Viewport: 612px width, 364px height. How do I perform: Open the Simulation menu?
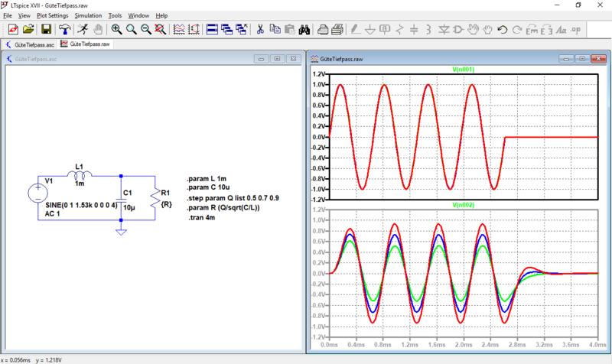88,15
